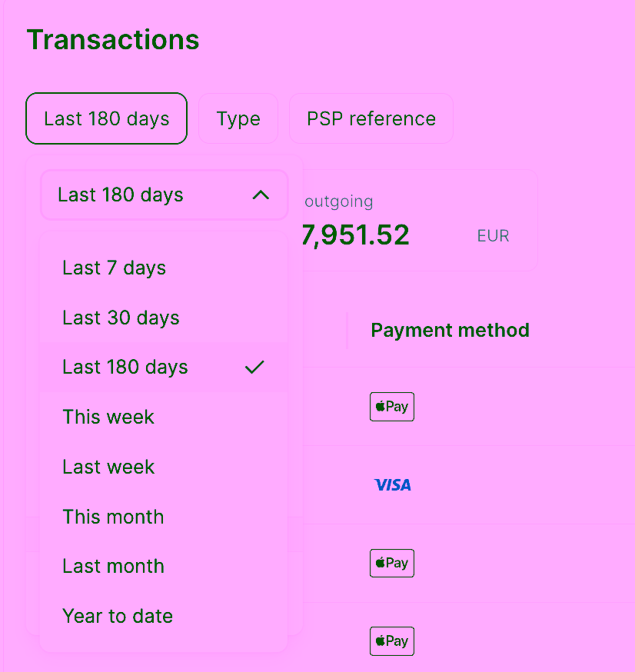
Task: Click the Apple Pay icon in first row
Action: click(391, 406)
